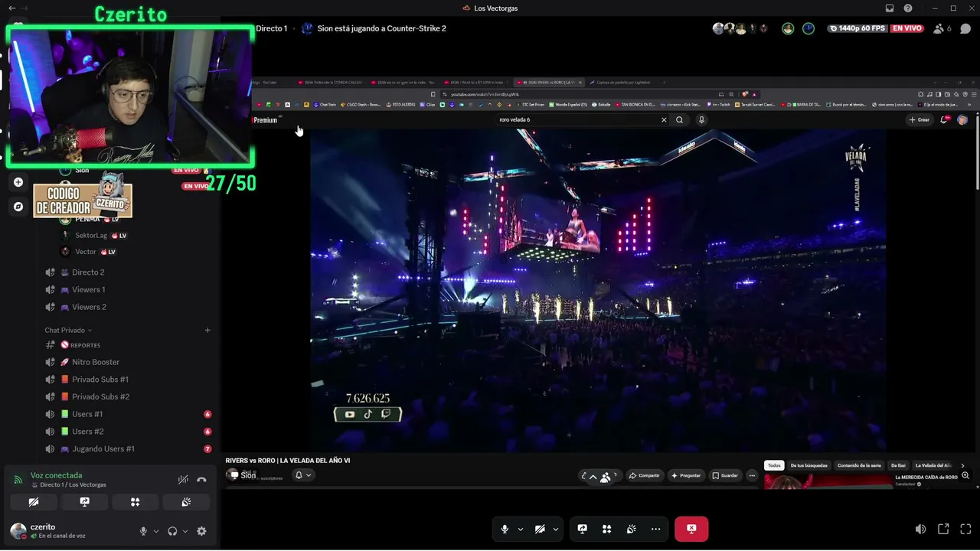The image size is (980, 551).
Task: Click Voz conectada connection status
Action: point(56,475)
